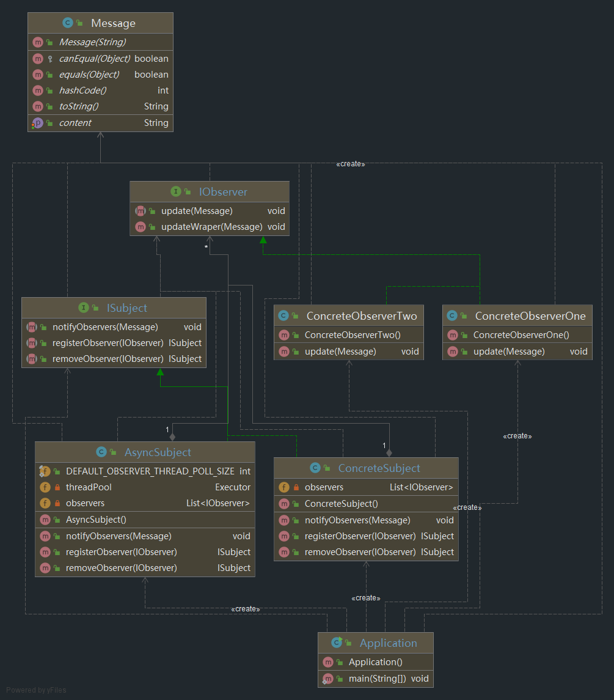Click the class icon of ConcreteObserverTwo header

tap(283, 316)
